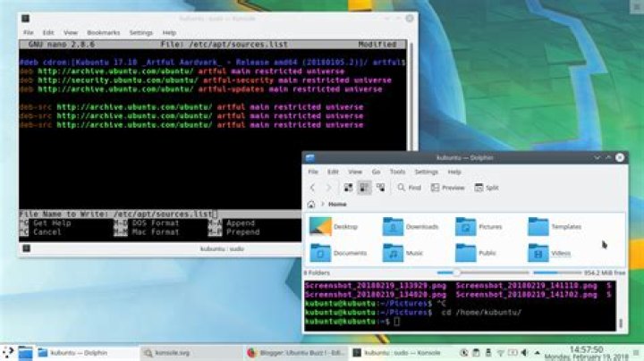The height and width of the screenshot is (361, 644).
Task: Click the home icon in Dolphin's location bar
Action: tap(311, 205)
